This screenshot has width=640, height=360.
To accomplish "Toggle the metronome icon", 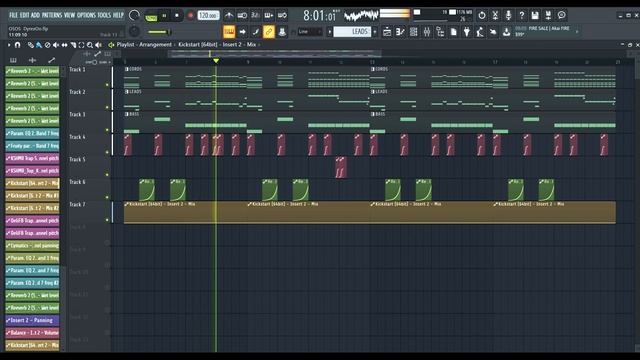I will pyautogui.click(x=229, y=16).
